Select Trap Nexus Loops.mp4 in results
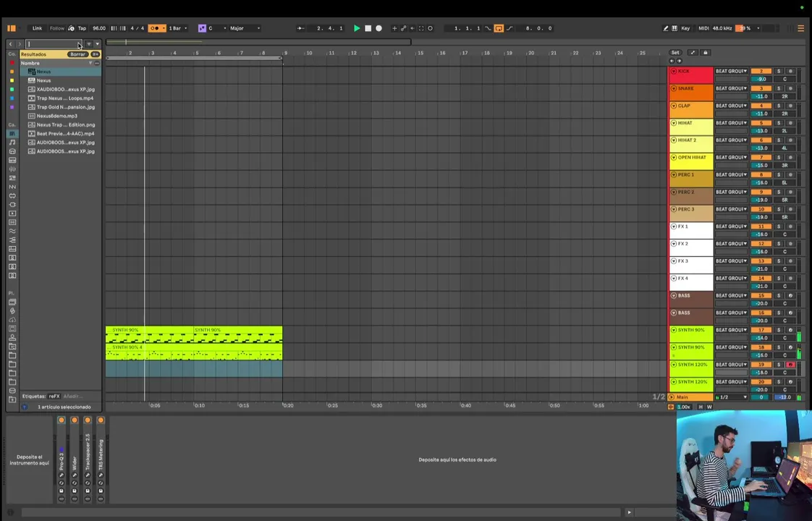Viewport: 812px width, 521px height. [x=64, y=98]
